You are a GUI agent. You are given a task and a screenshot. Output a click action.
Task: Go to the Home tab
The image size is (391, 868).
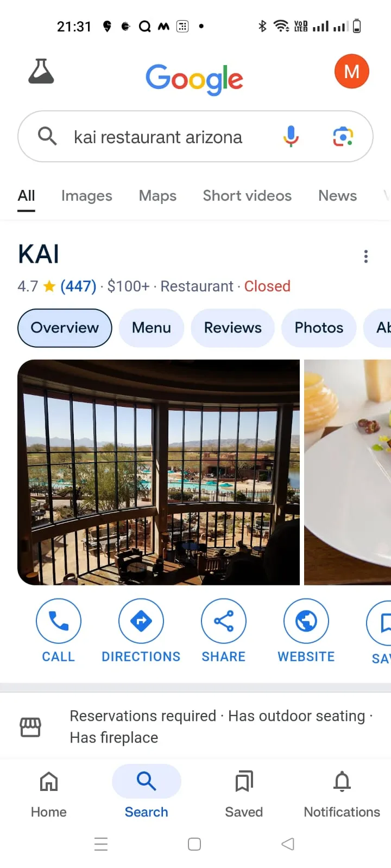[x=49, y=794]
